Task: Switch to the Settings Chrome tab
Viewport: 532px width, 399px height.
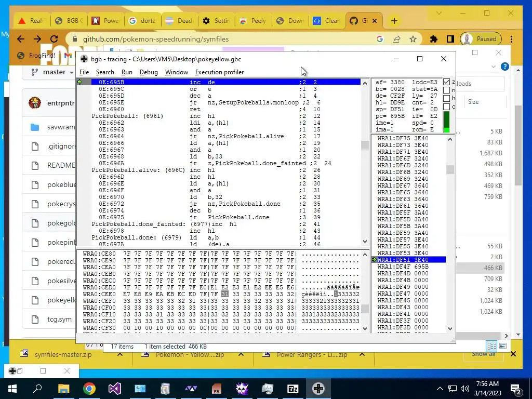Action: click(217, 21)
